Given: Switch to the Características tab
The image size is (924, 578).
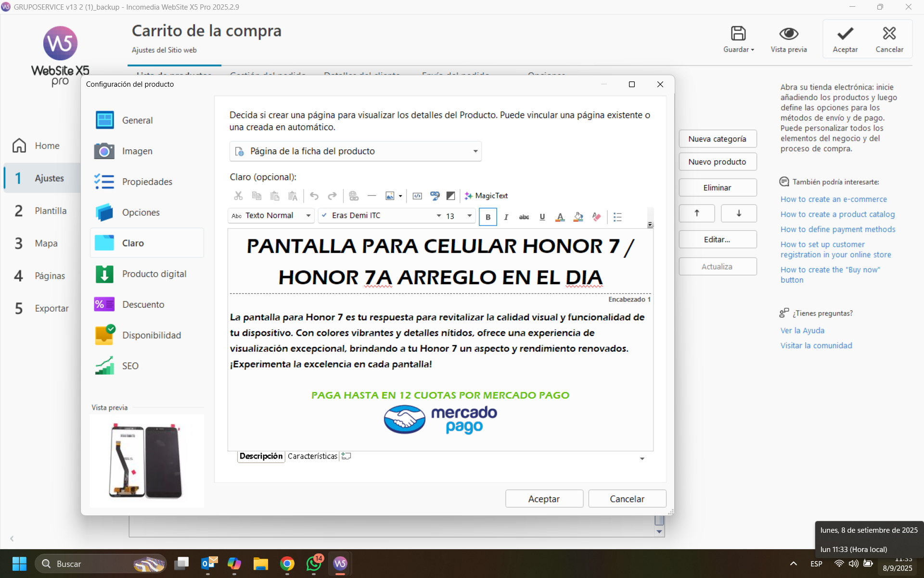Looking at the screenshot, I should click(x=312, y=456).
